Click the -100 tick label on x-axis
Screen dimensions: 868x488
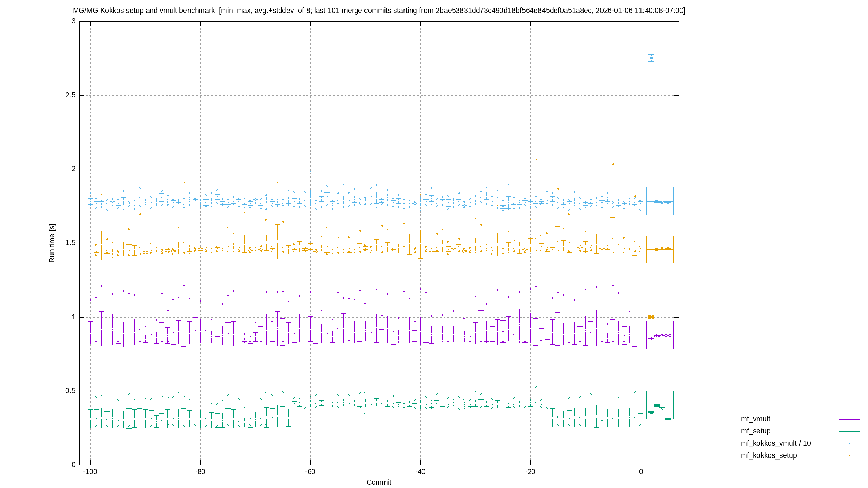click(90, 472)
